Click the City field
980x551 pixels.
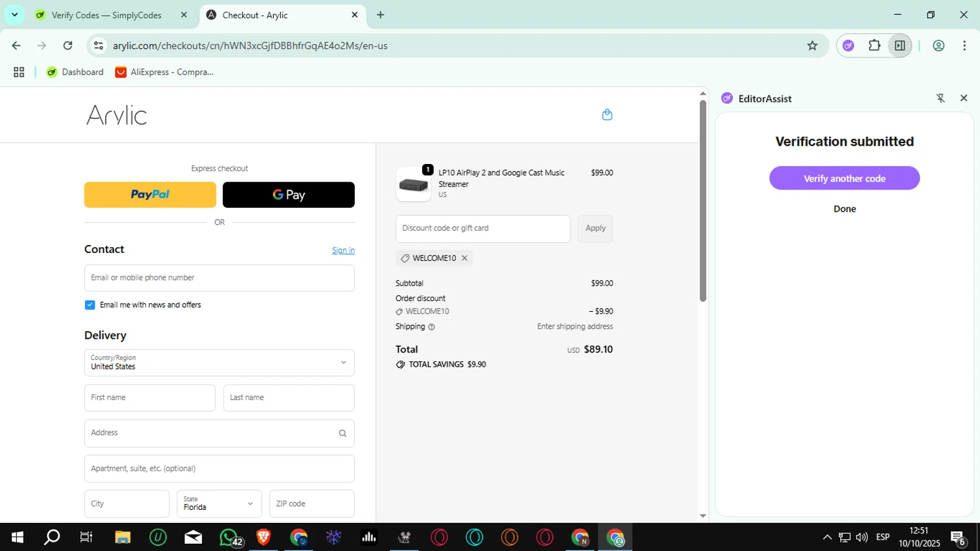tap(127, 504)
